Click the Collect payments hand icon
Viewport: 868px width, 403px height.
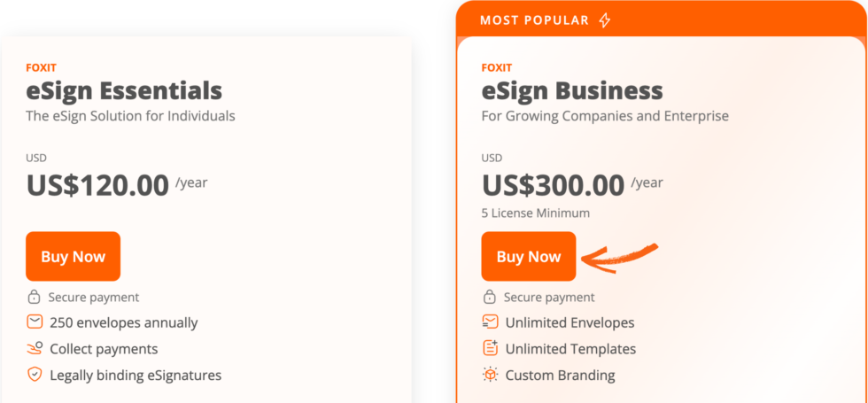35,348
